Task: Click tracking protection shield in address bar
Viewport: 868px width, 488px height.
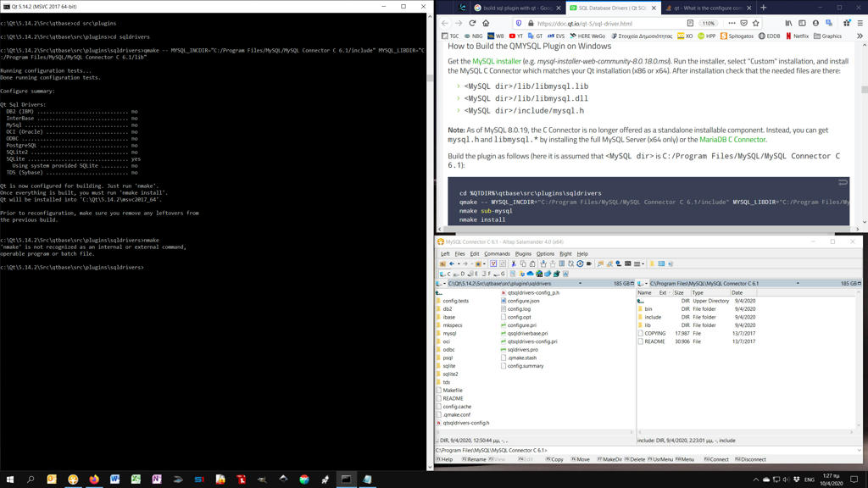Action: (519, 23)
